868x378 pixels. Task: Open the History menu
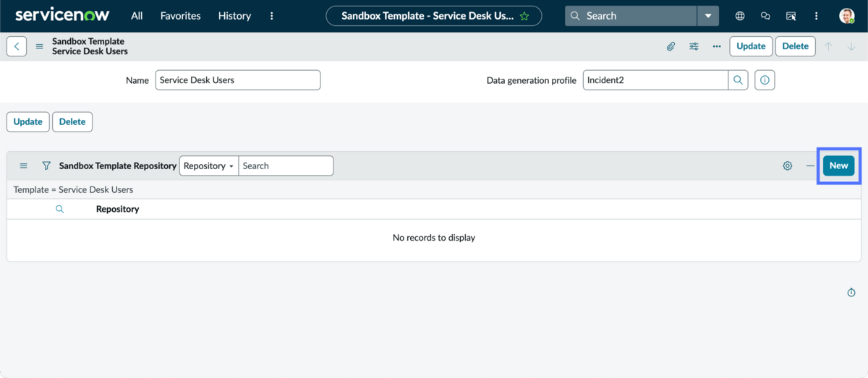coord(234,16)
